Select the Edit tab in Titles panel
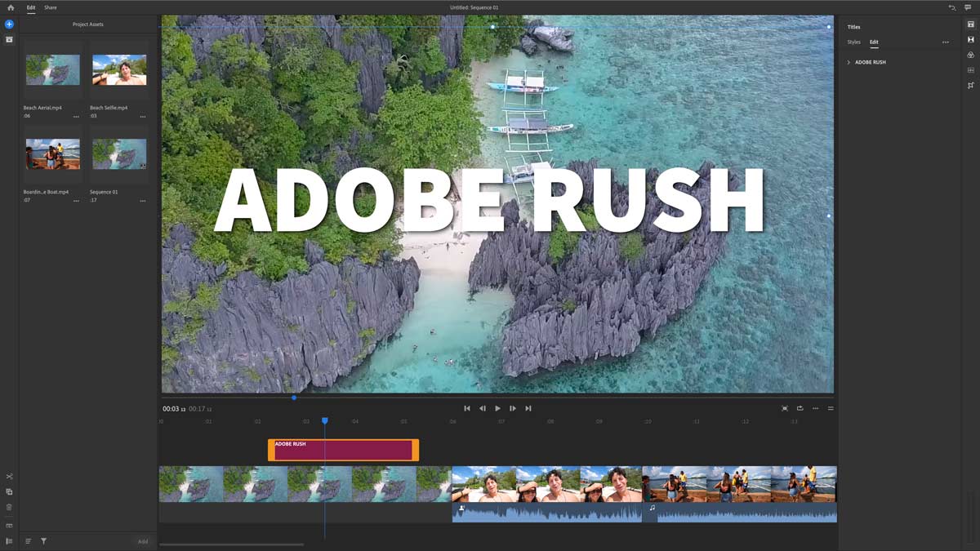 (874, 42)
